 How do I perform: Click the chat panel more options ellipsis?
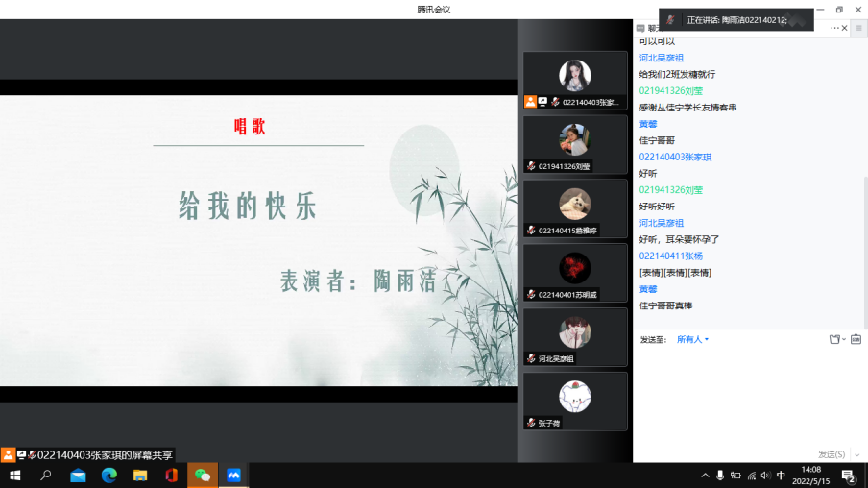tap(834, 29)
